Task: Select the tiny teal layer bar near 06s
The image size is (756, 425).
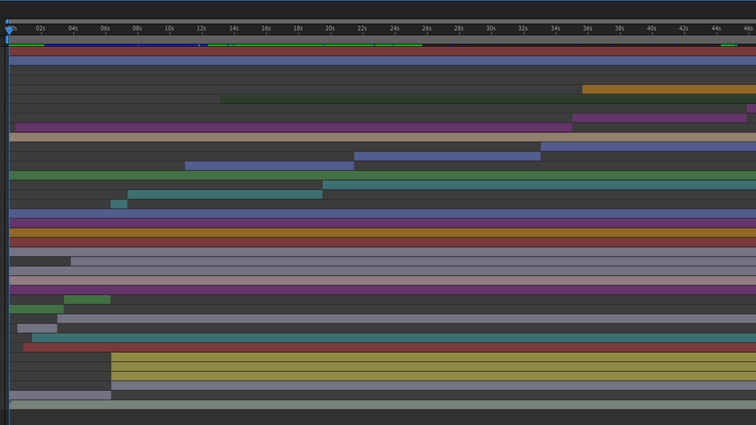Action: click(x=119, y=204)
